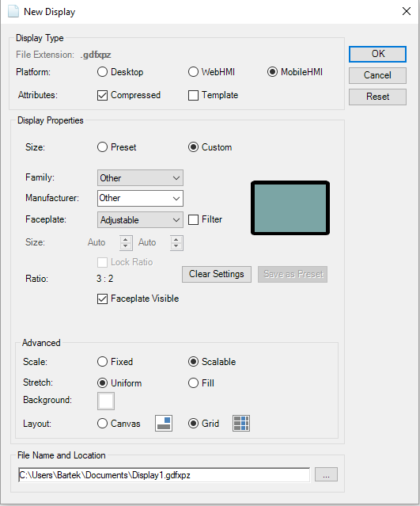
Task: Click the Canvas layout icon
Action: (x=164, y=423)
